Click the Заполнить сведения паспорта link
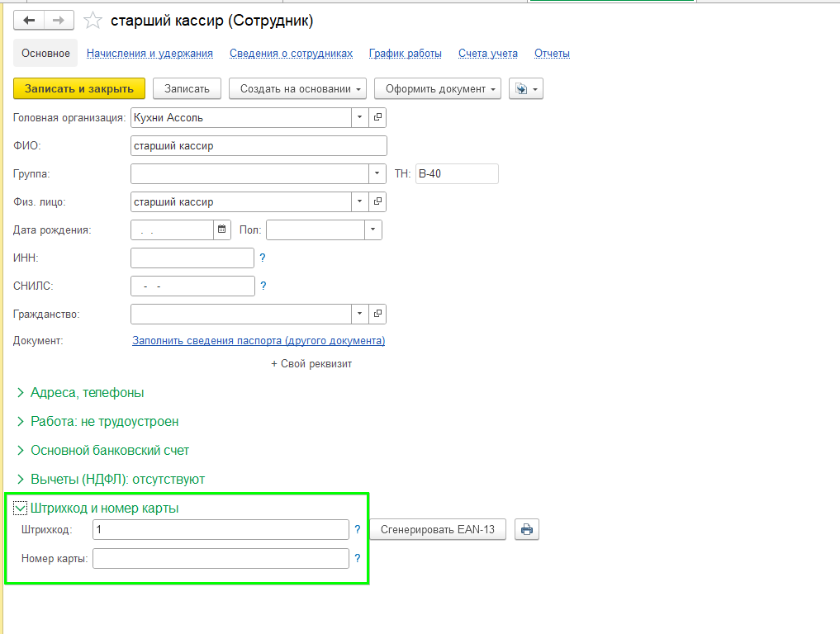The image size is (840, 634). pos(259,341)
